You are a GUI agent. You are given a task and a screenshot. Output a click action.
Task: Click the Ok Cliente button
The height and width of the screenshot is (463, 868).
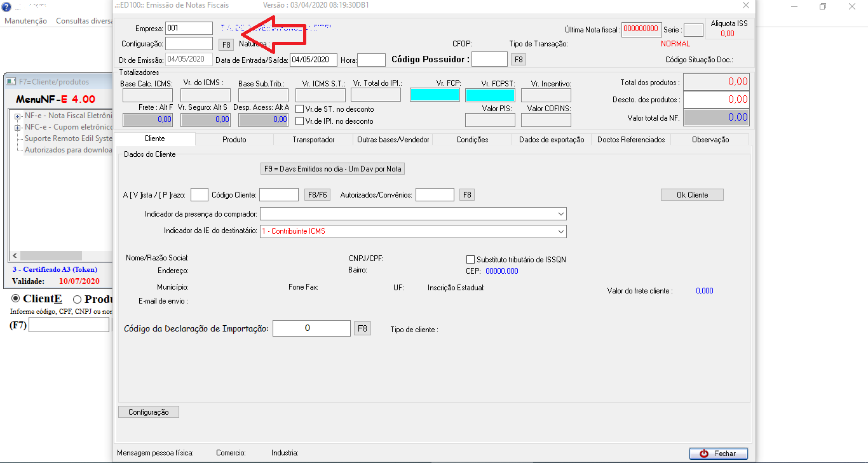click(x=692, y=195)
